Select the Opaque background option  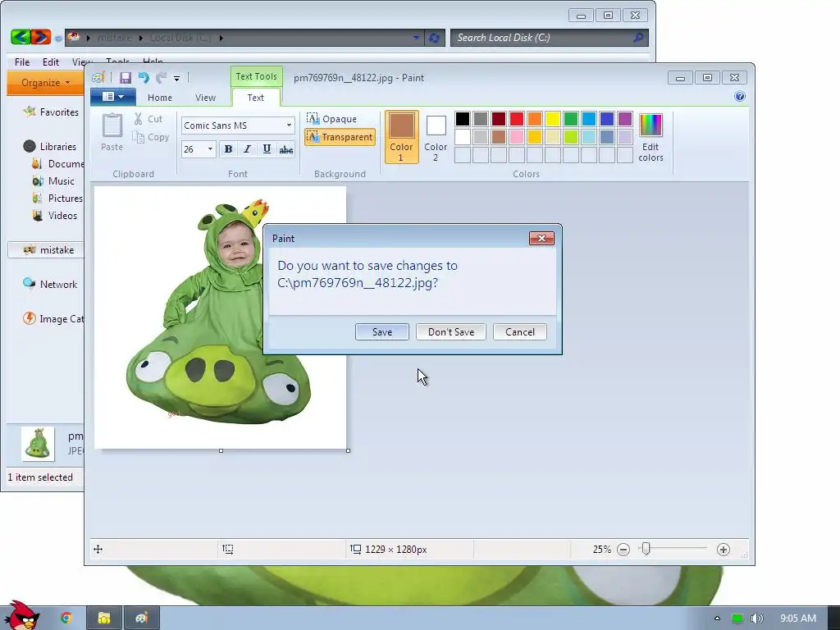click(x=332, y=118)
